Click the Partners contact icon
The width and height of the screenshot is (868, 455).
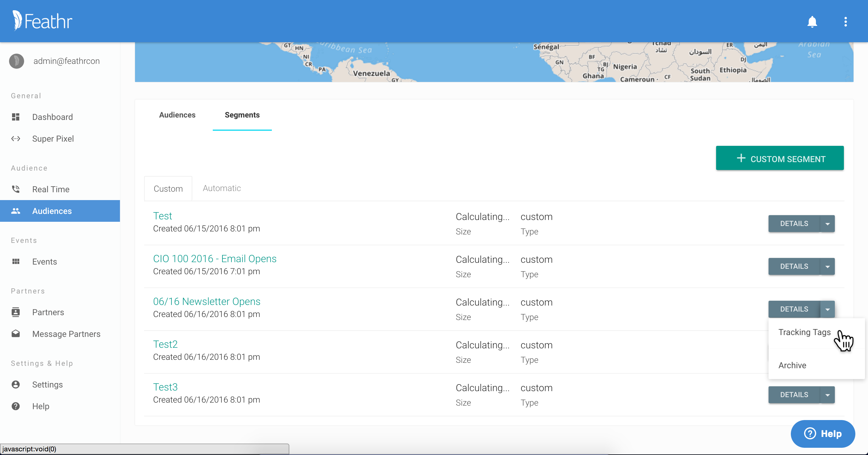tap(16, 312)
